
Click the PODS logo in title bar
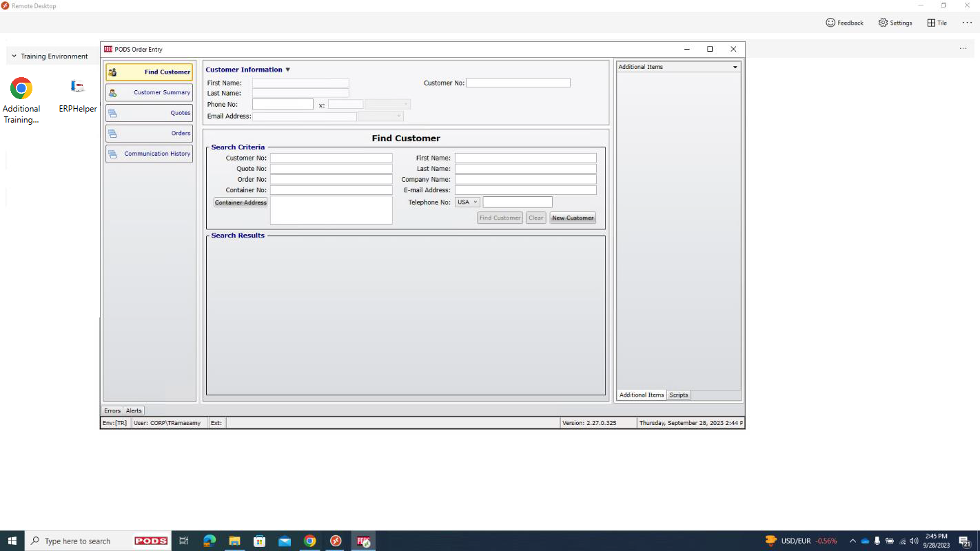click(x=108, y=49)
